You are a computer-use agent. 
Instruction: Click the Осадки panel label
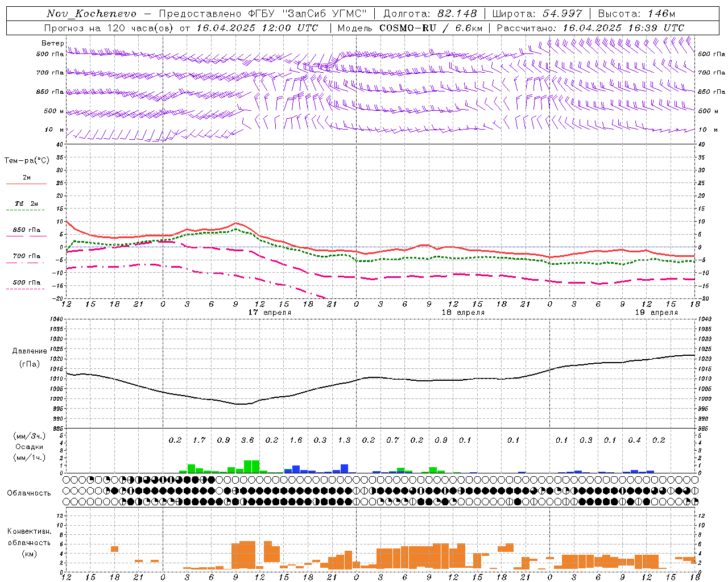[x=29, y=447]
